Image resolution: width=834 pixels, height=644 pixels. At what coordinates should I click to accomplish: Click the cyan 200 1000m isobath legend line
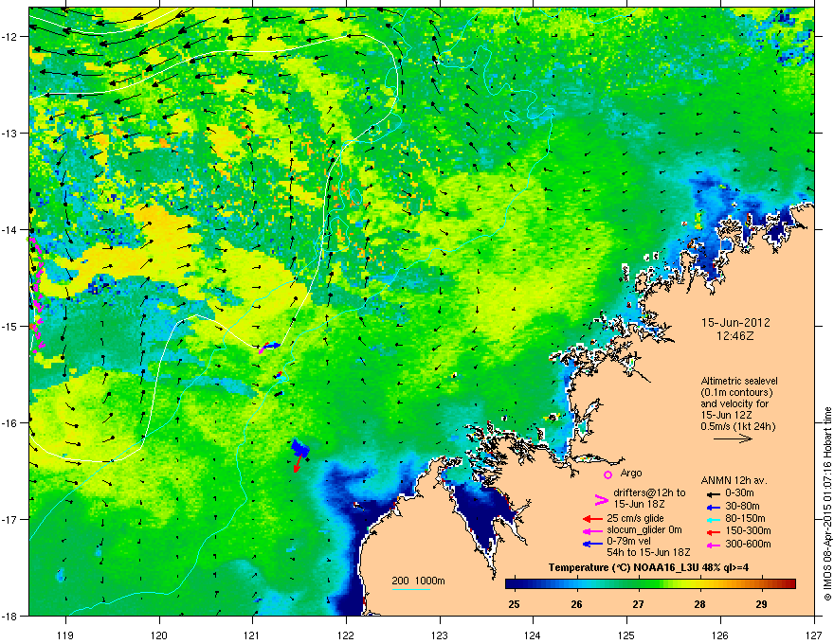[410, 590]
